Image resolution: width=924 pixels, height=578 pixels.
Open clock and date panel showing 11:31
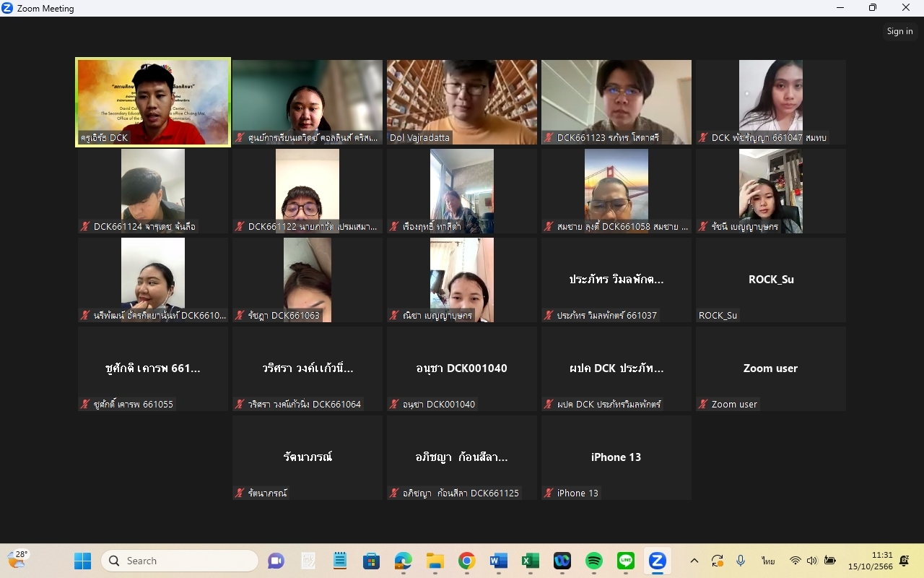pyautogui.click(x=870, y=561)
